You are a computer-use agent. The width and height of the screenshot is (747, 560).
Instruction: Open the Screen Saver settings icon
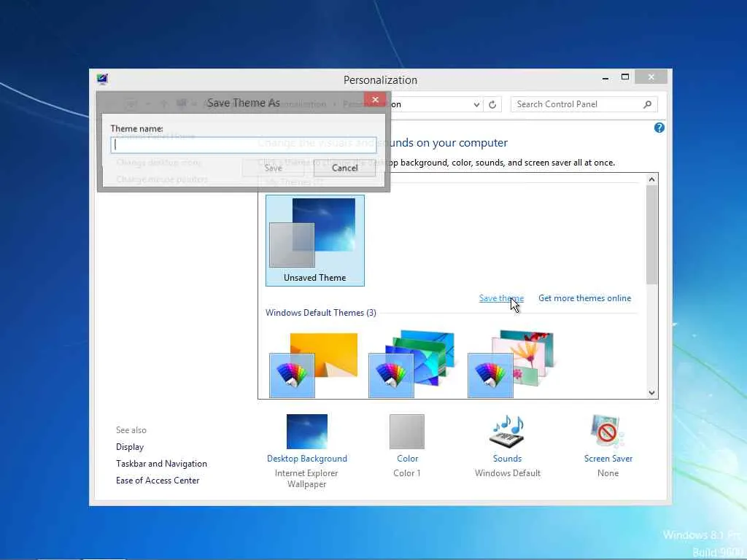tap(608, 432)
